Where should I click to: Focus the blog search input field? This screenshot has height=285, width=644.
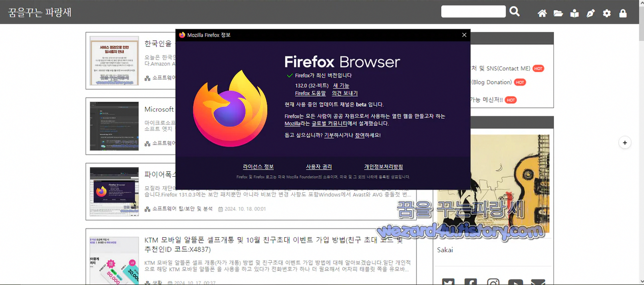click(x=473, y=12)
